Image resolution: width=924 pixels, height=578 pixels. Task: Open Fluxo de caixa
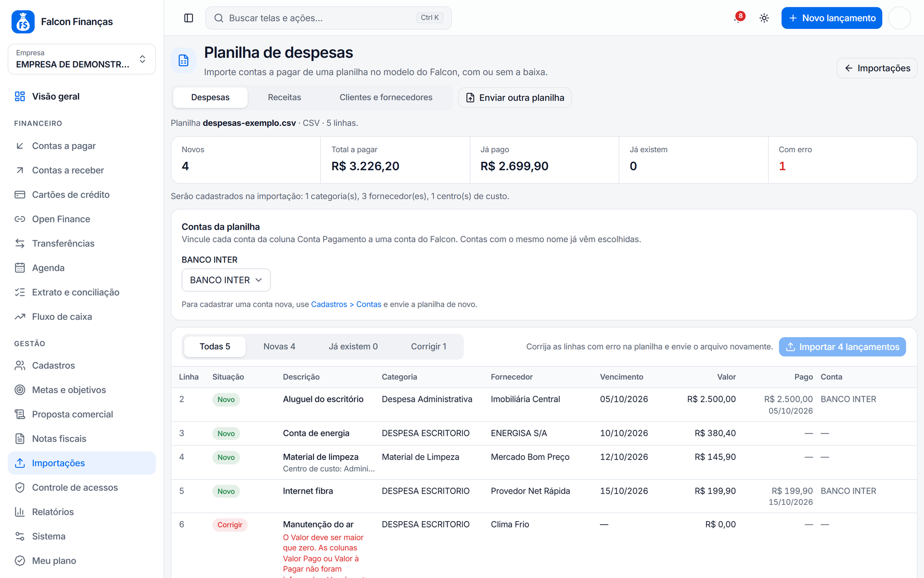pyautogui.click(x=82, y=316)
